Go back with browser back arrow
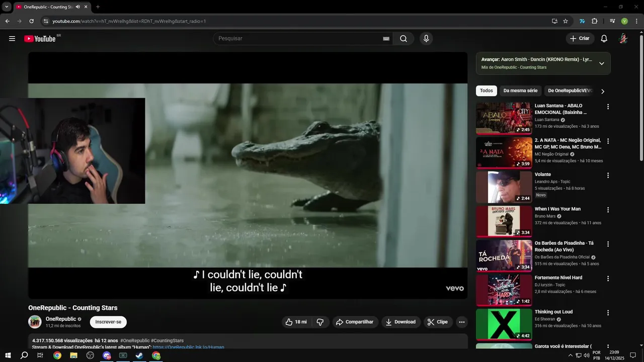644x362 pixels. coord(7,21)
